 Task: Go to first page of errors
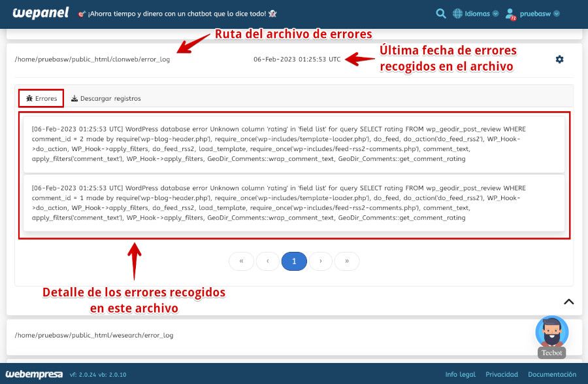pyautogui.click(x=242, y=261)
